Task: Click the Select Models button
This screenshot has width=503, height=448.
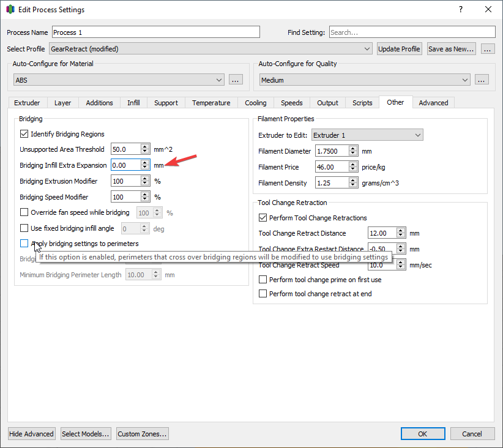Action: click(85, 433)
